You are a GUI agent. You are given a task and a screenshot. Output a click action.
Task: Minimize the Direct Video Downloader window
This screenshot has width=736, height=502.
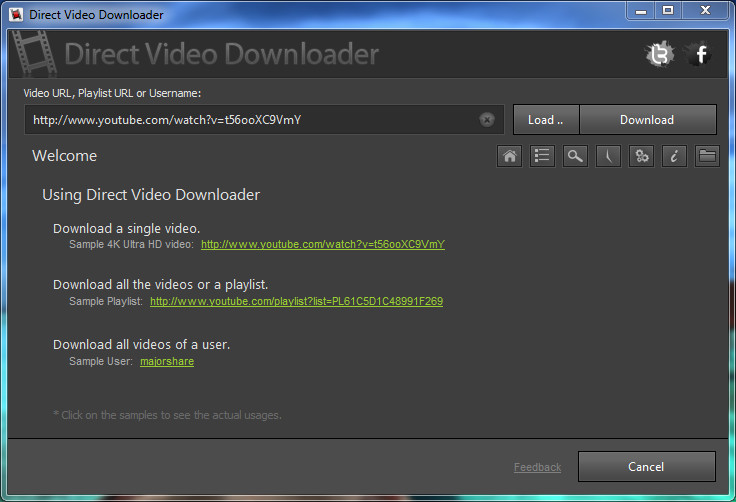(641, 11)
